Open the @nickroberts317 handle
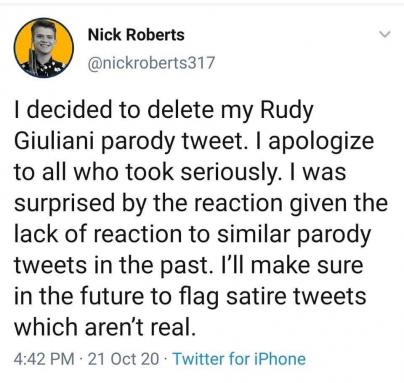This screenshot has width=404, height=383. [x=151, y=63]
